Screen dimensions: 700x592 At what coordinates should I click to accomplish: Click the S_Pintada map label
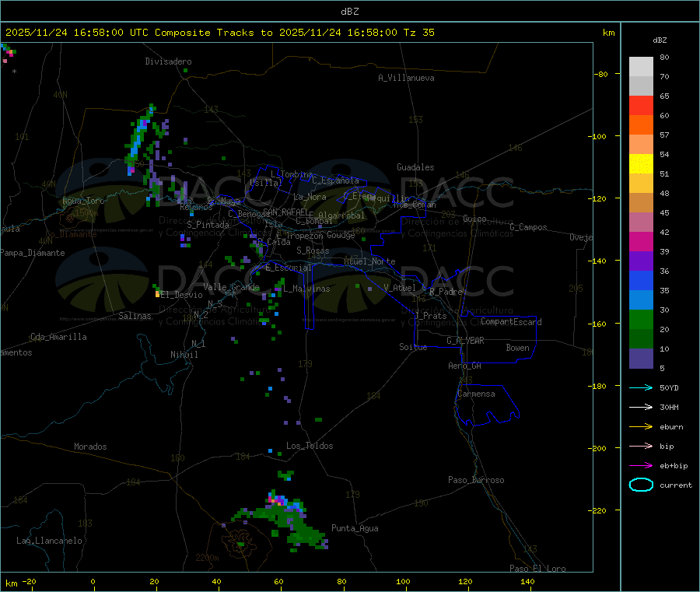pos(208,225)
